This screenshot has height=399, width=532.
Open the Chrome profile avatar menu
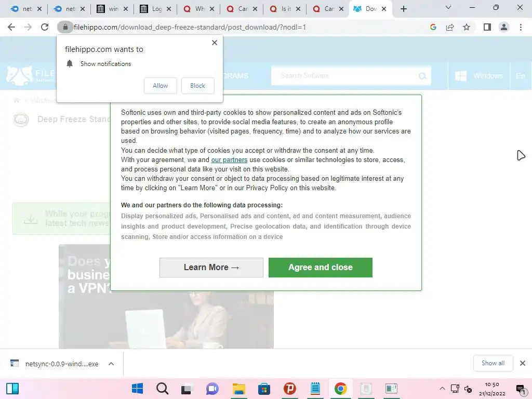(504, 27)
